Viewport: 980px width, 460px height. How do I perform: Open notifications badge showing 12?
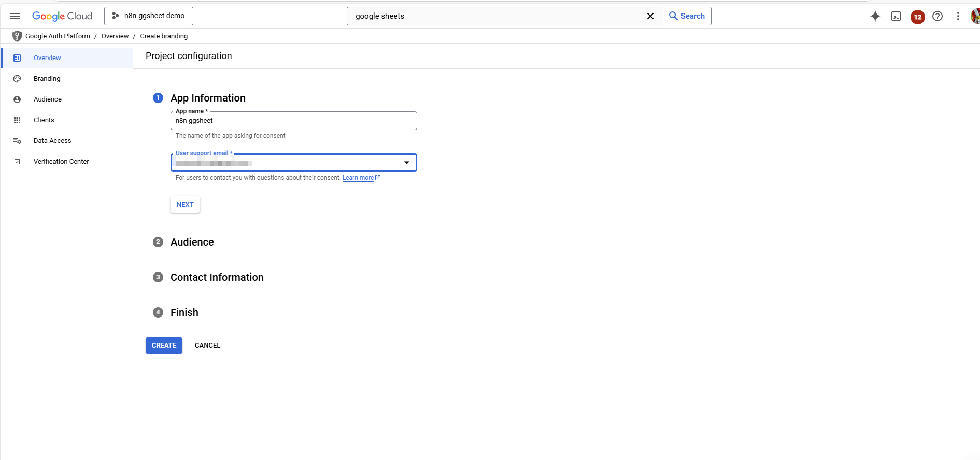click(917, 17)
